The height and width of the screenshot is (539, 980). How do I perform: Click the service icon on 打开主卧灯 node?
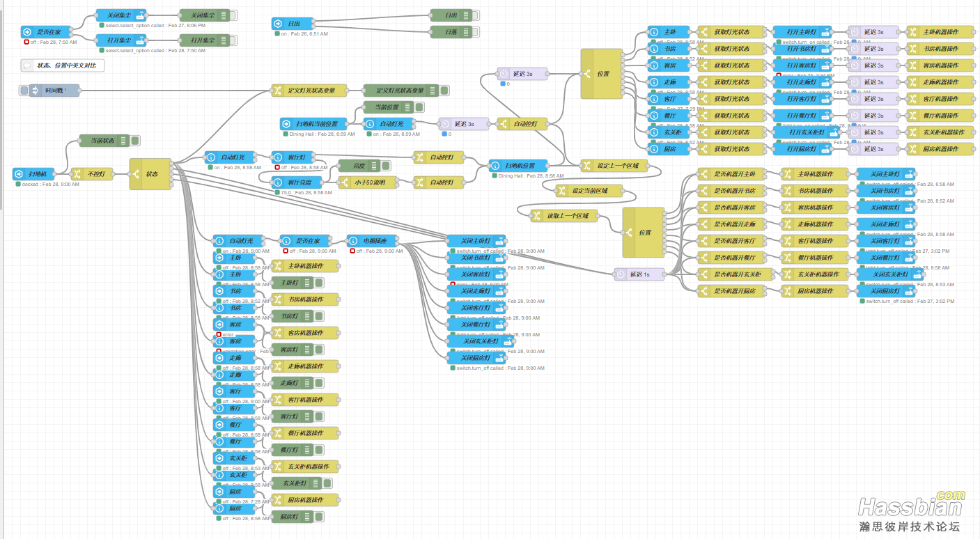825,32
